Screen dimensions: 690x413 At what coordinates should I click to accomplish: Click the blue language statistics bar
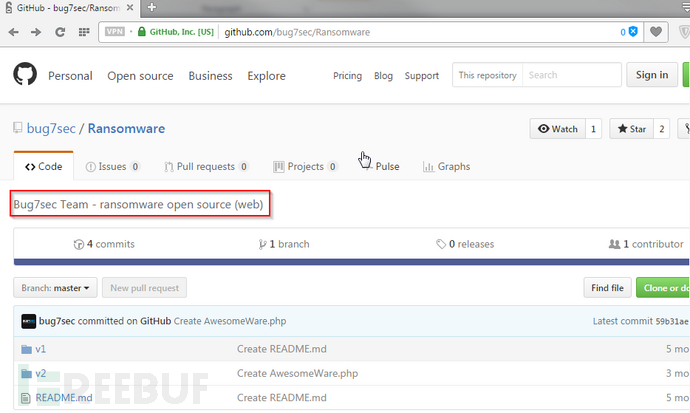[351, 262]
